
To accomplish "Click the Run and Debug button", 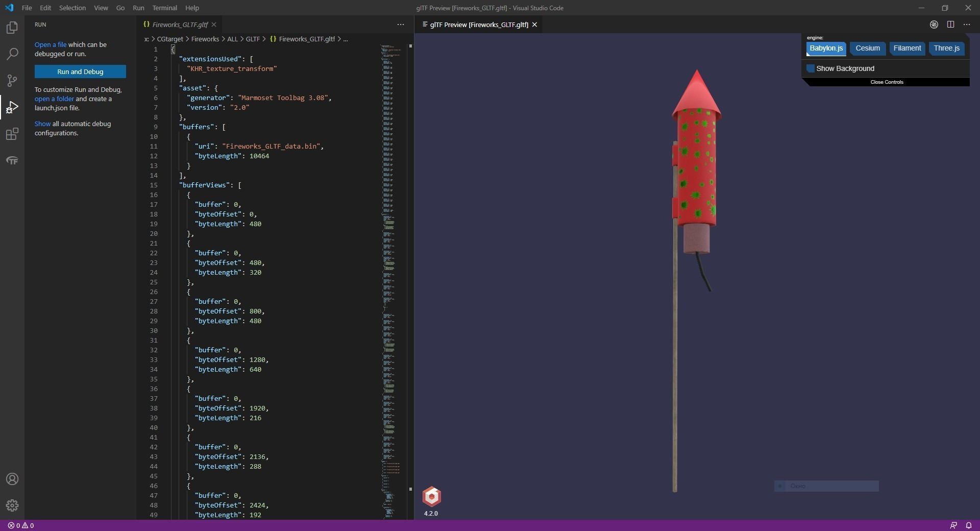I will click(80, 71).
